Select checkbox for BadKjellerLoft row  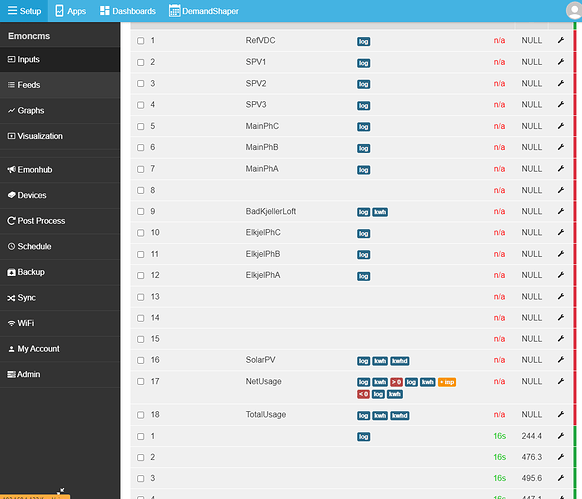(141, 212)
